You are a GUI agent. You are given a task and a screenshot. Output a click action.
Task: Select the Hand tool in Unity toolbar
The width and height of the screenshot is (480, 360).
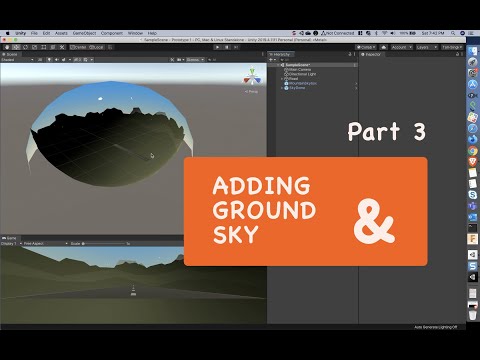coord(7,47)
